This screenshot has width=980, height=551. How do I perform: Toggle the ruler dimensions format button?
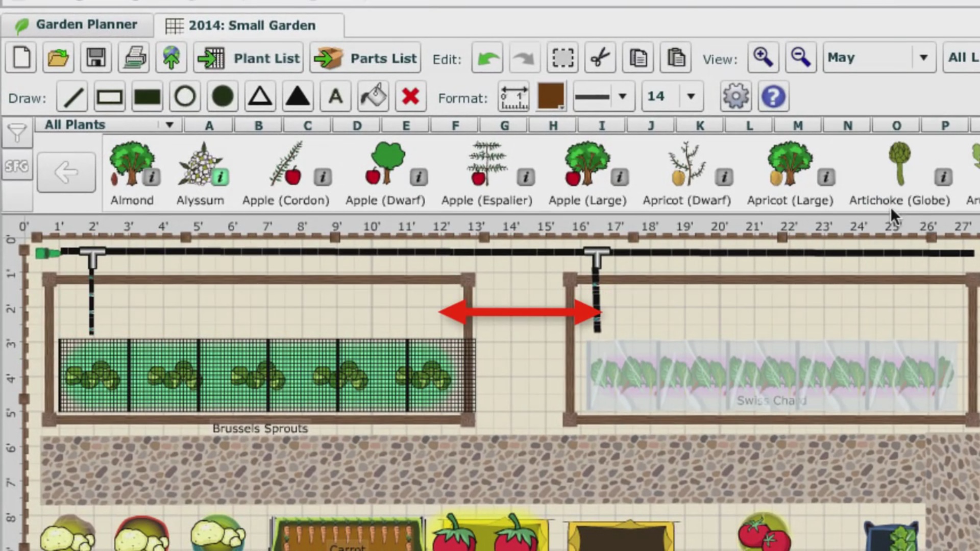coord(513,97)
